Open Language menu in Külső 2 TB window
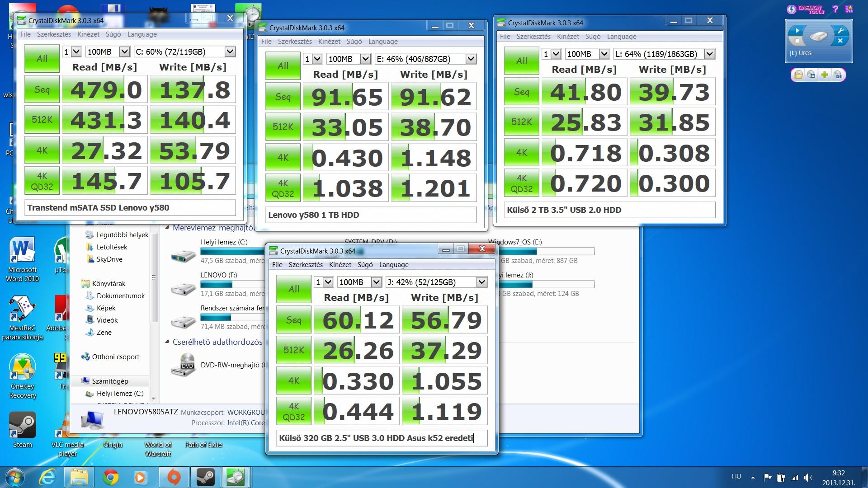868x488 pixels. (622, 37)
